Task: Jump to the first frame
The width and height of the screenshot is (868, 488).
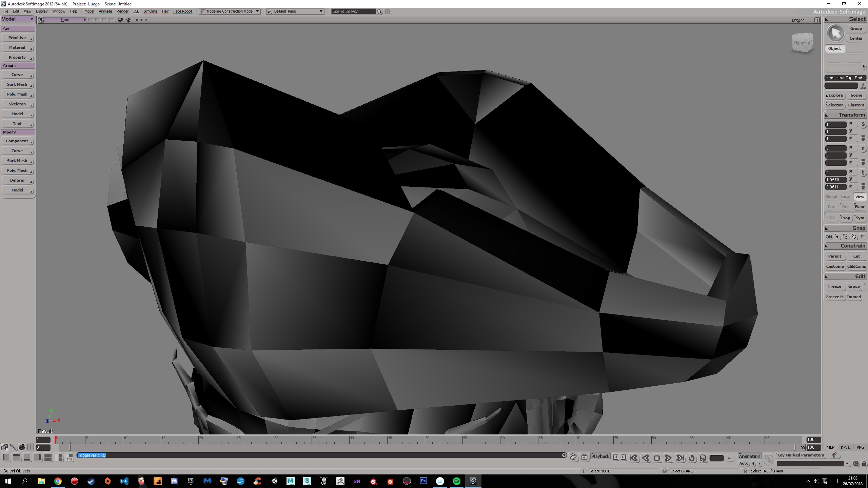Action: 634,458
